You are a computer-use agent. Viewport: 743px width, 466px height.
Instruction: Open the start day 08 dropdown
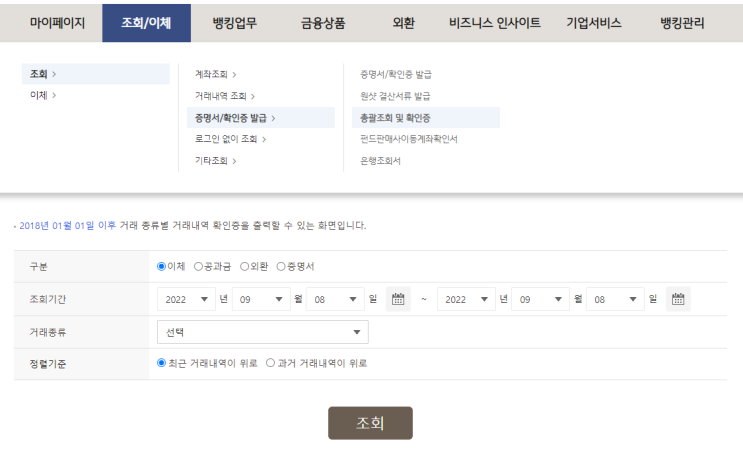tap(335, 299)
